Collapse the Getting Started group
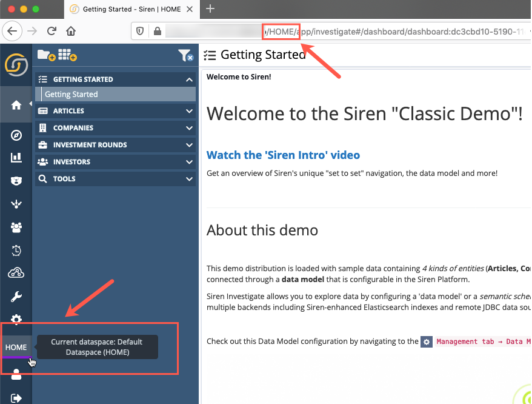The height and width of the screenshot is (404, 532). click(x=189, y=79)
